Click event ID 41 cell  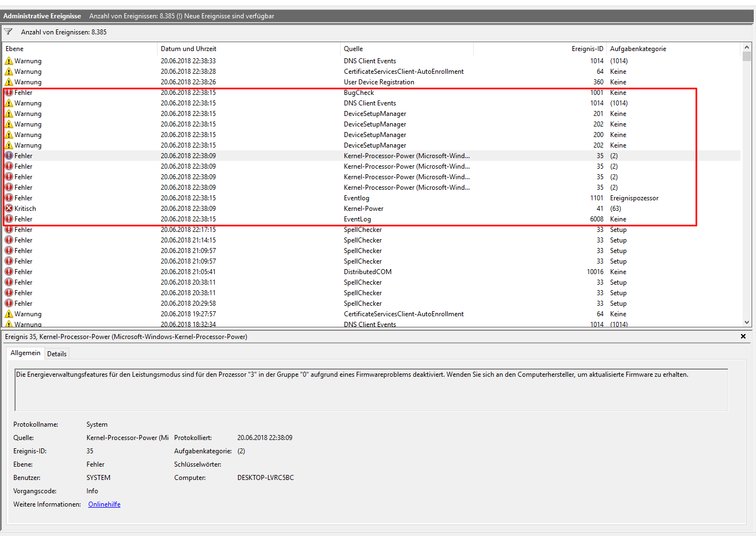(600, 209)
